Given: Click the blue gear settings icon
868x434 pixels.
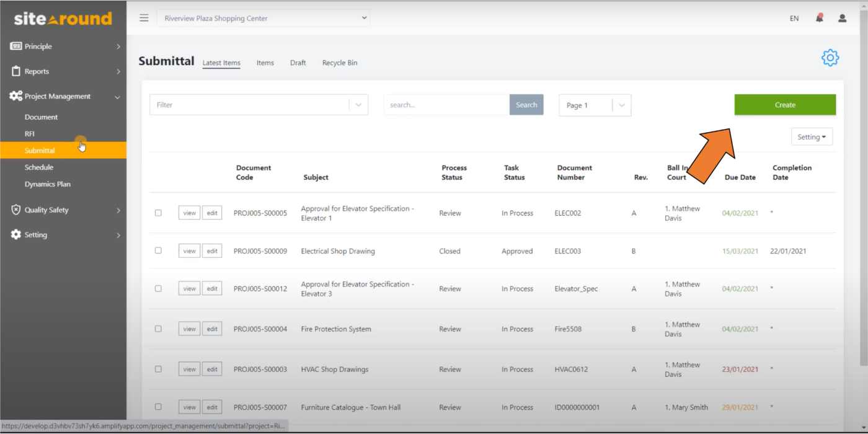Looking at the screenshot, I should click(830, 58).
